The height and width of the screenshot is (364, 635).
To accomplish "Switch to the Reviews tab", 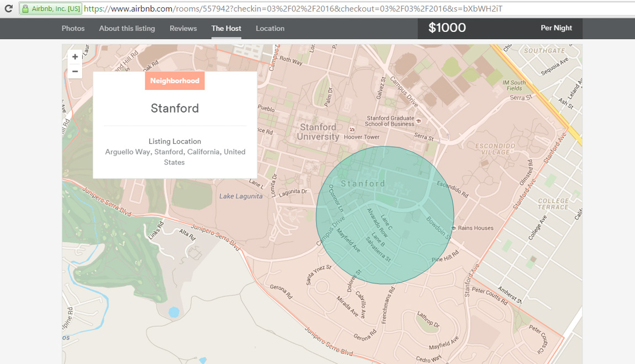I will coord(183,28).
